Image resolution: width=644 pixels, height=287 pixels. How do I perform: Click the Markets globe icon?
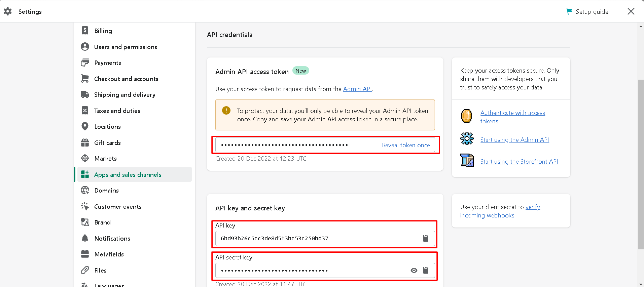coord(85,158)
